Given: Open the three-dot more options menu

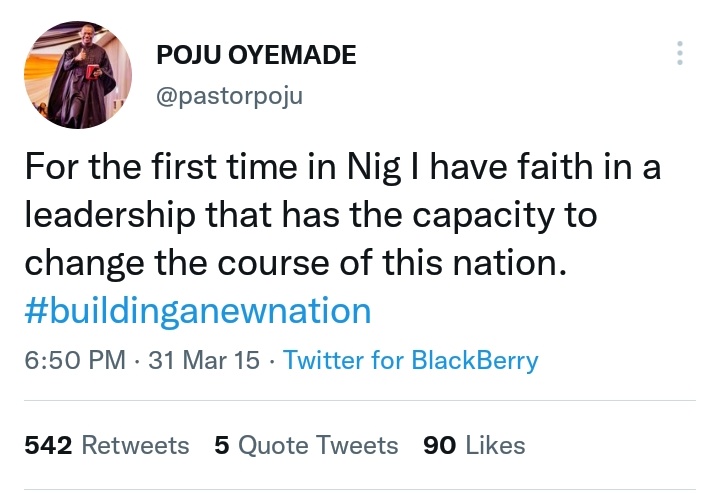Looking at the screenshot, I should click(680, 53).
